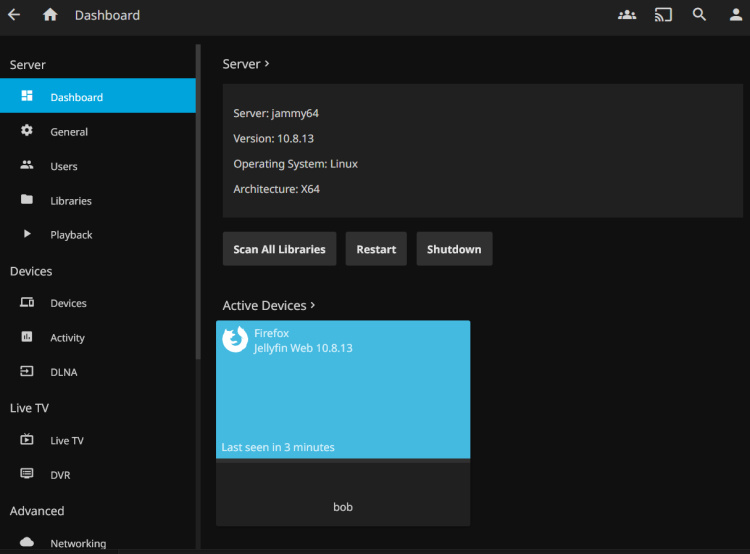
Task: Expand the Active Devices section chevron
Action: click(x=313, y=305)
